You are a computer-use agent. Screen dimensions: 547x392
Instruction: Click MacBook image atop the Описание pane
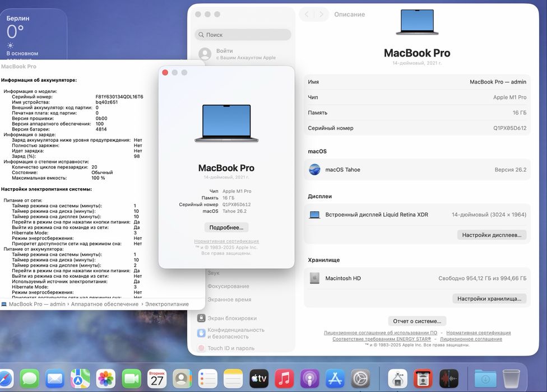pyautogui.click(x=417, y=22)
